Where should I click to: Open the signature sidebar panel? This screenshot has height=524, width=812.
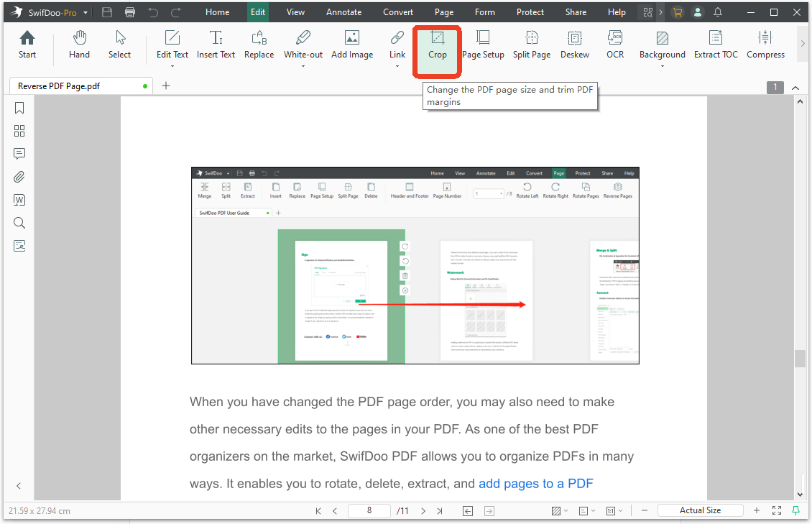pos(19,245)
